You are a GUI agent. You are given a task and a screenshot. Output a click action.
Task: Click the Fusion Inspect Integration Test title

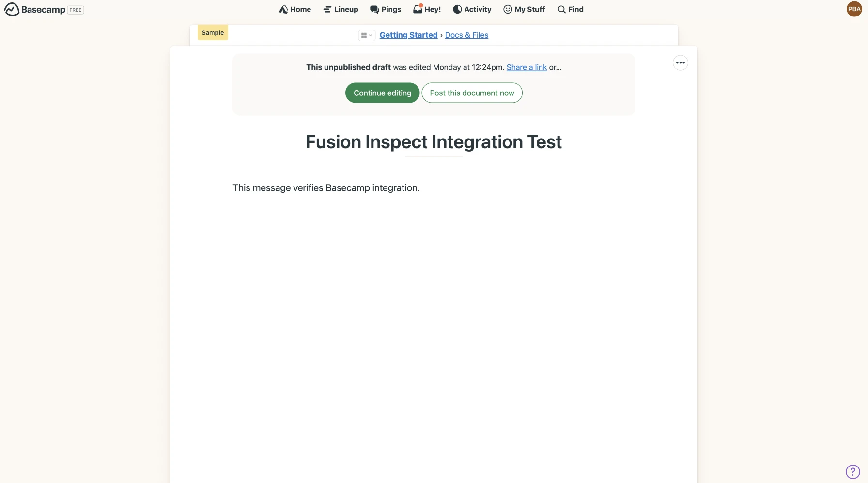coord(434,142)
